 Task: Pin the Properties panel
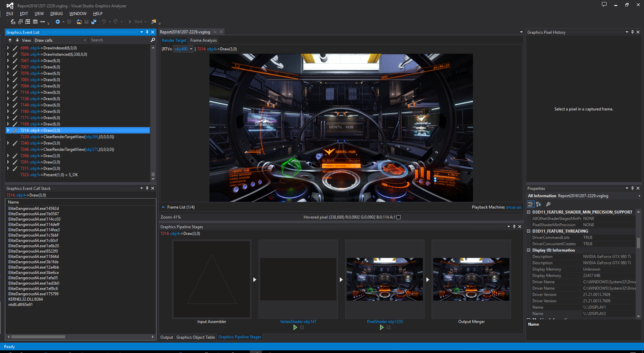tap(632, 188)
